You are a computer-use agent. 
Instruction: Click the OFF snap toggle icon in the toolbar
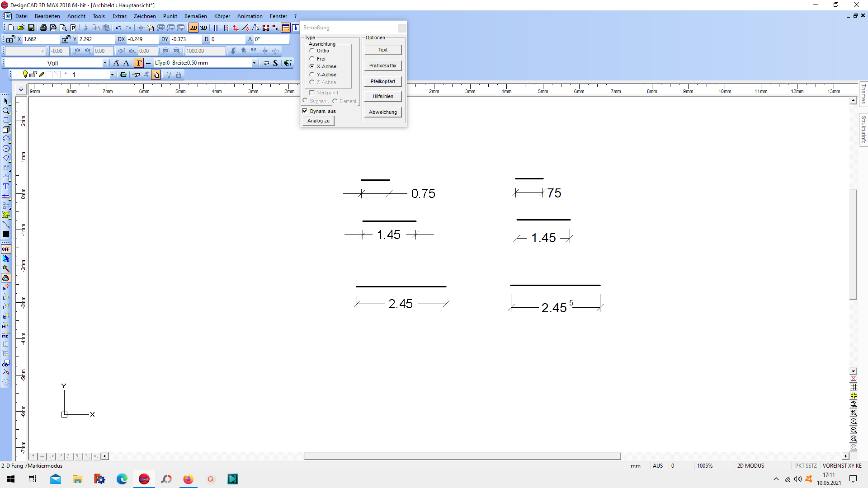tap(6, 249)
